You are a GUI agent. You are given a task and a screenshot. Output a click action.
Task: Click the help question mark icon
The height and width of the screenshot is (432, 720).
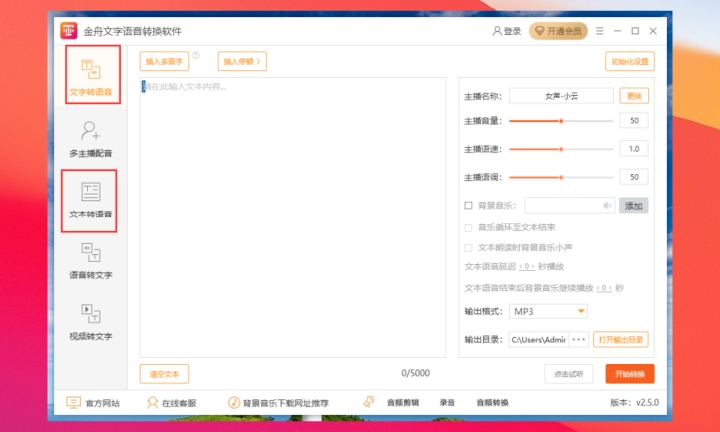click(196, 55)
